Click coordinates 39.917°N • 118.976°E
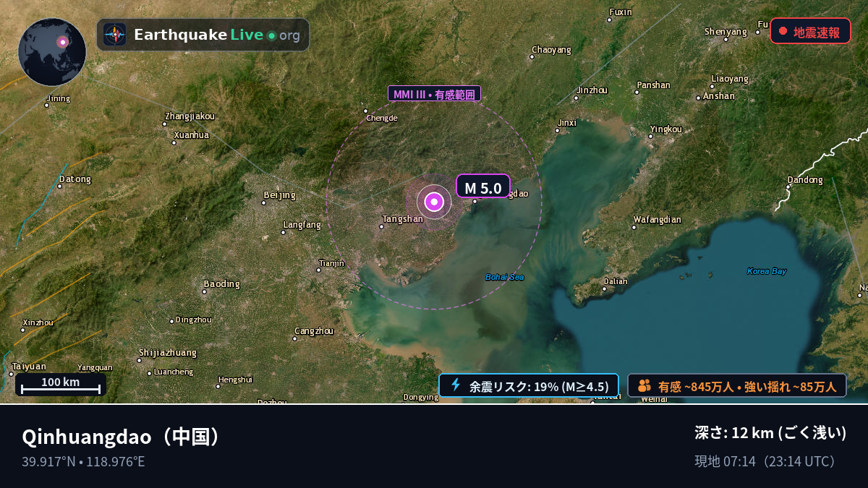Image resolution: width=868 pixels, height=488 pixels. coord(83,461)
